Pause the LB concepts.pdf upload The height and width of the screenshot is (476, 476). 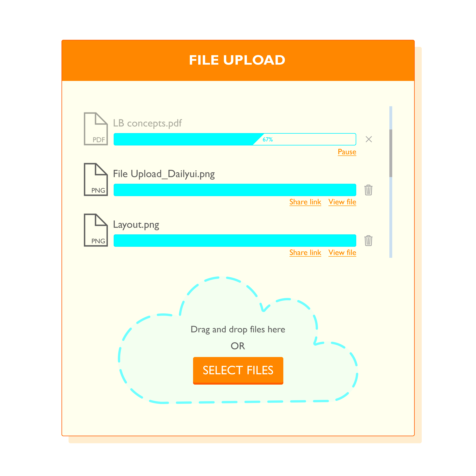347,152
